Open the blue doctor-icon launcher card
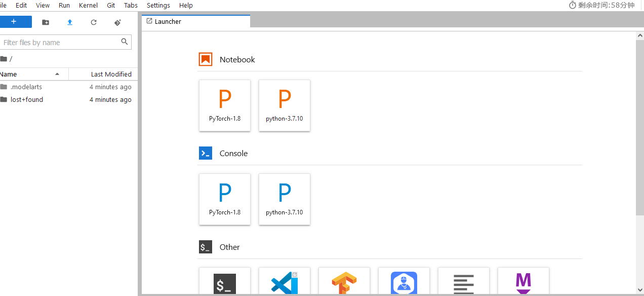Viewport: 644px width, 296px height. pyautogui.click(x=404, y=282)
